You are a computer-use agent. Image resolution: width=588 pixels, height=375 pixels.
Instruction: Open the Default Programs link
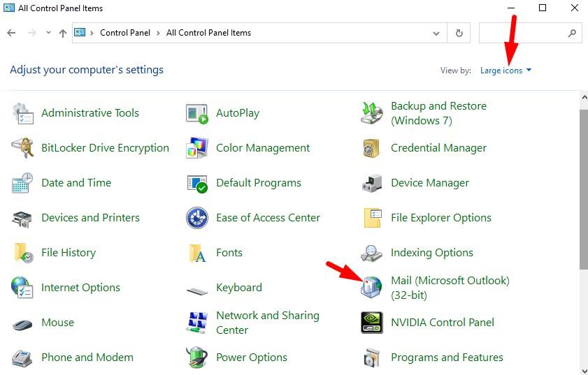tap(259, 183)
